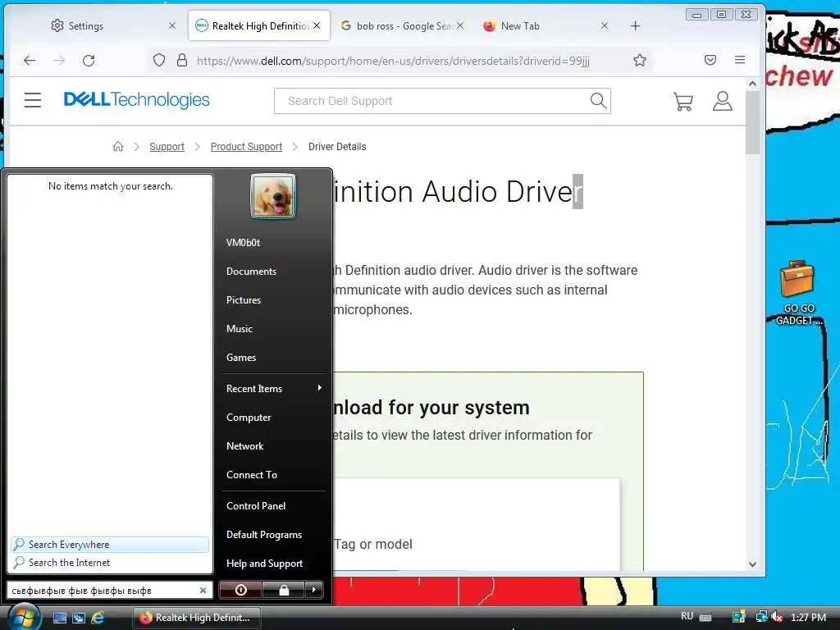
Task: Launch Internet Explorer from quick launch
Action: pyautogui.click(x=98, y=618)
